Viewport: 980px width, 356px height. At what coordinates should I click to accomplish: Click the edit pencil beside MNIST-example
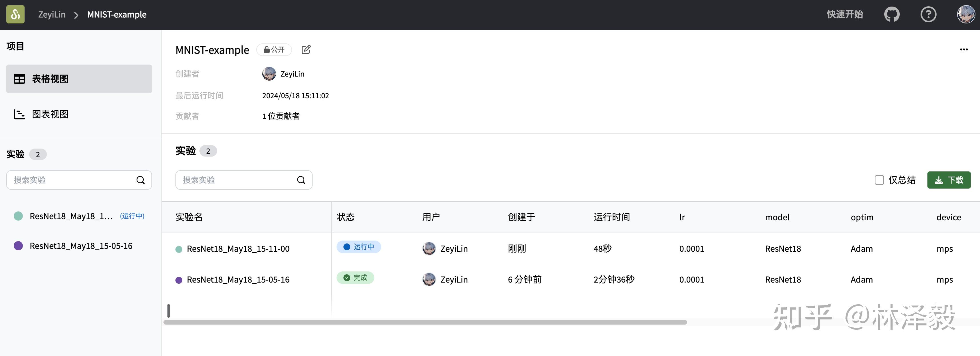(306, 49)
